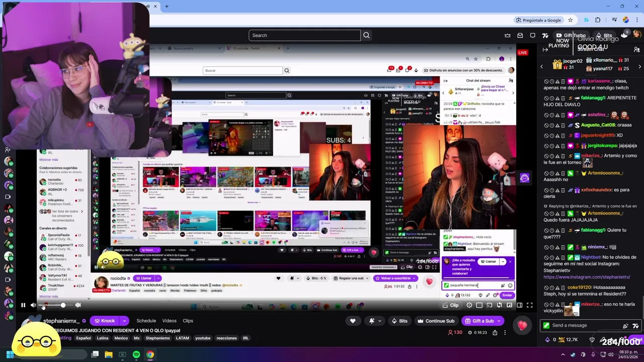Open the community users icon in chat header
This screenshot has width=644, height=362.
(x=636, y=49)
